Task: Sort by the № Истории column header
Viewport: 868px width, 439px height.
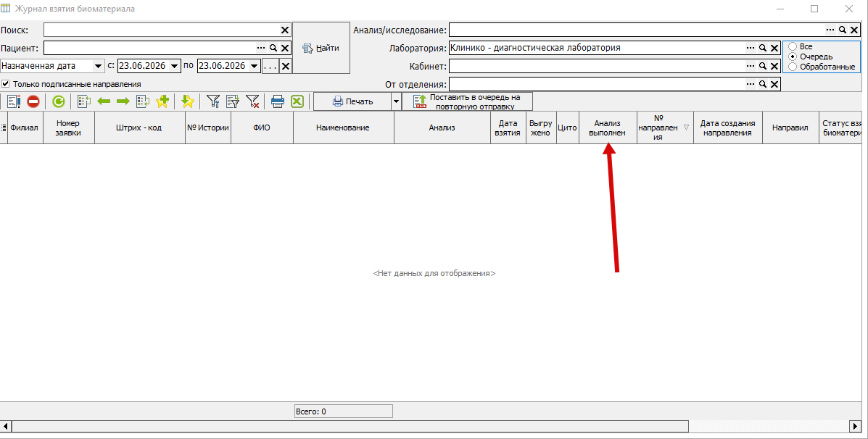Action: pyautogui.click(x=207, y=127)
